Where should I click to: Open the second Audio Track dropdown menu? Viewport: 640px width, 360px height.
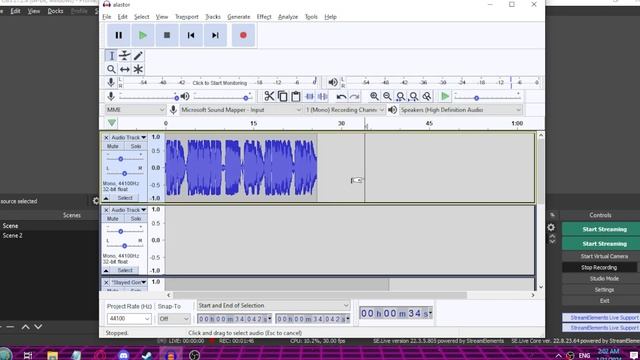click(129, 210)
